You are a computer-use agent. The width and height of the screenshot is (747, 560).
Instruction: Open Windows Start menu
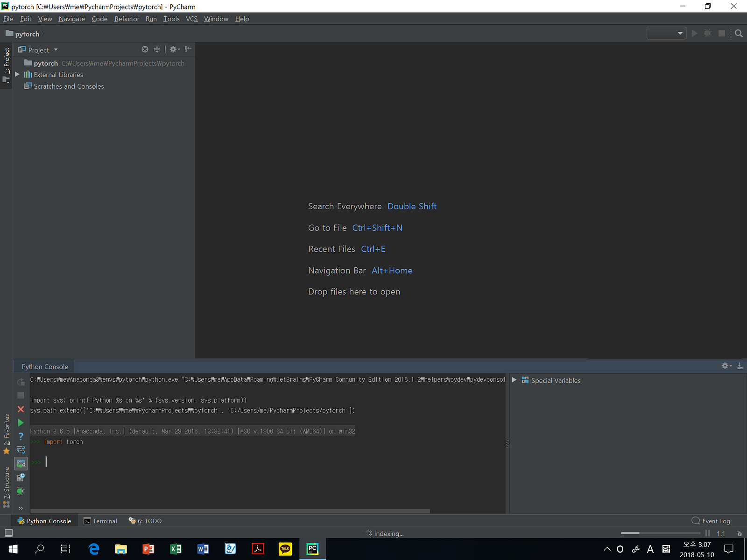13,549
